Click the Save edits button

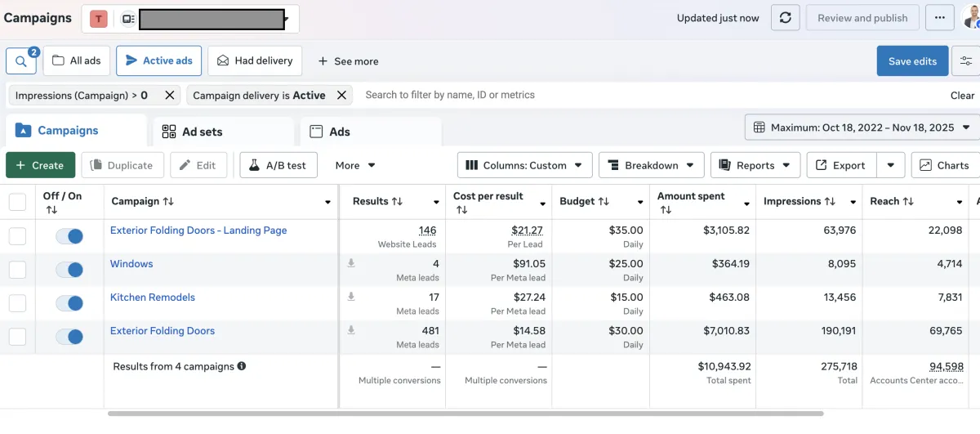point(912,61)
